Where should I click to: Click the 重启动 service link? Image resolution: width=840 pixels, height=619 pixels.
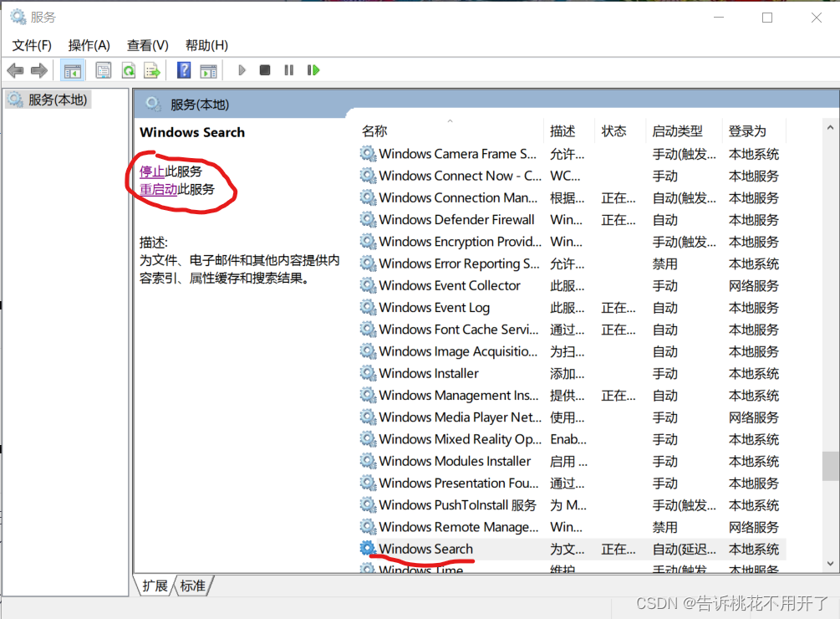click(x=158, y=189)
